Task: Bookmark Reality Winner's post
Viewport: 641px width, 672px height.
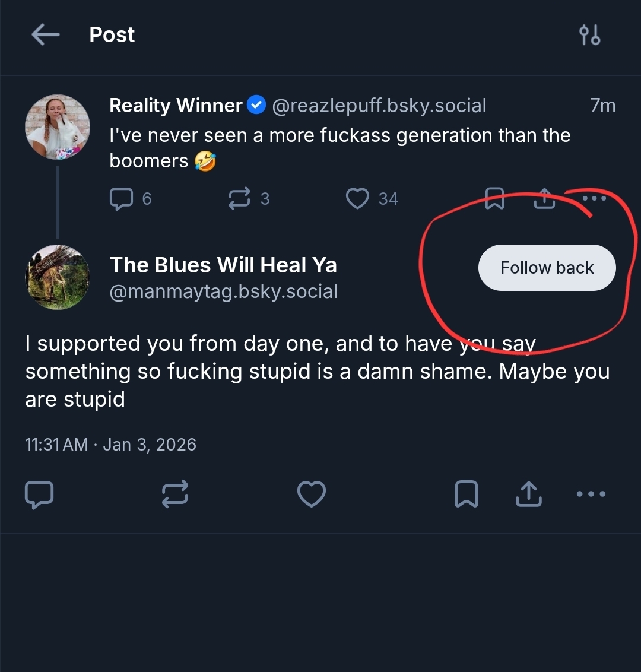Action: [494, 199]
